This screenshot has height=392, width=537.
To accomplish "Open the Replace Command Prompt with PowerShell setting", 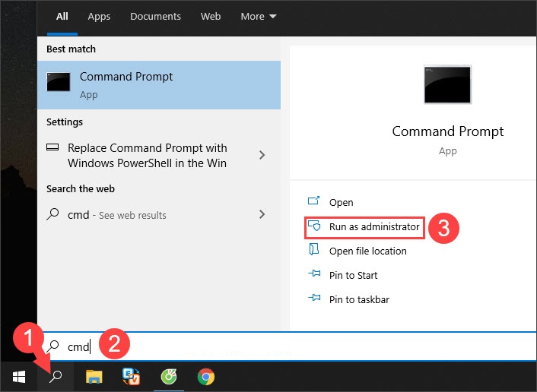I will (159, 155).
